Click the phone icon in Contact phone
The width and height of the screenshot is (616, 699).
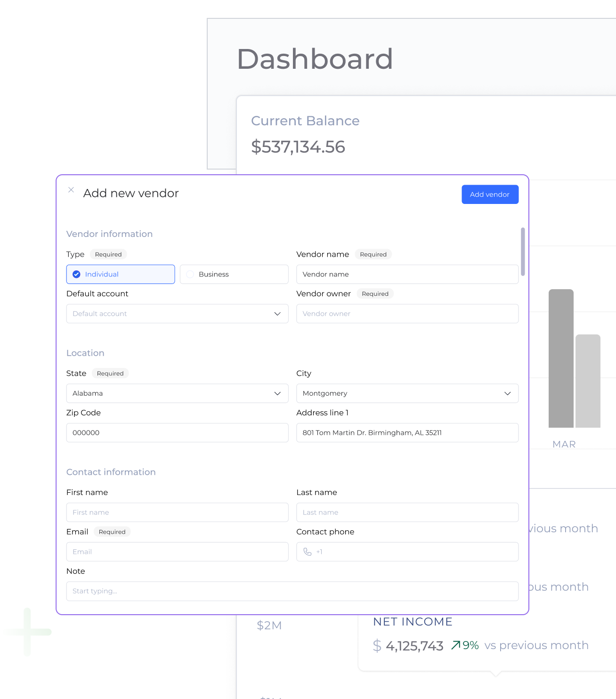pyautogui.click(x=308, y=552)
